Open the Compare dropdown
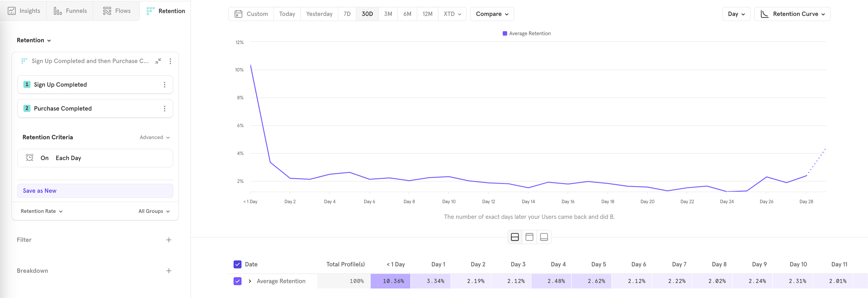Viewport: 868px width, 298px height. tap(492, 14)
